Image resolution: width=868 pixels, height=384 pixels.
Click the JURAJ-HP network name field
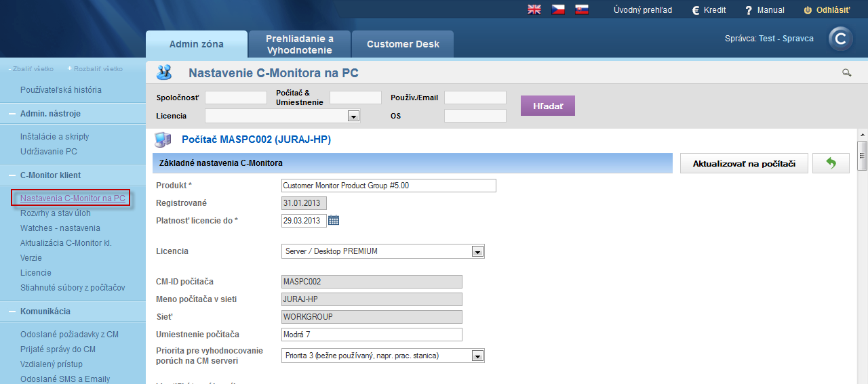click(x=372, y=299)
